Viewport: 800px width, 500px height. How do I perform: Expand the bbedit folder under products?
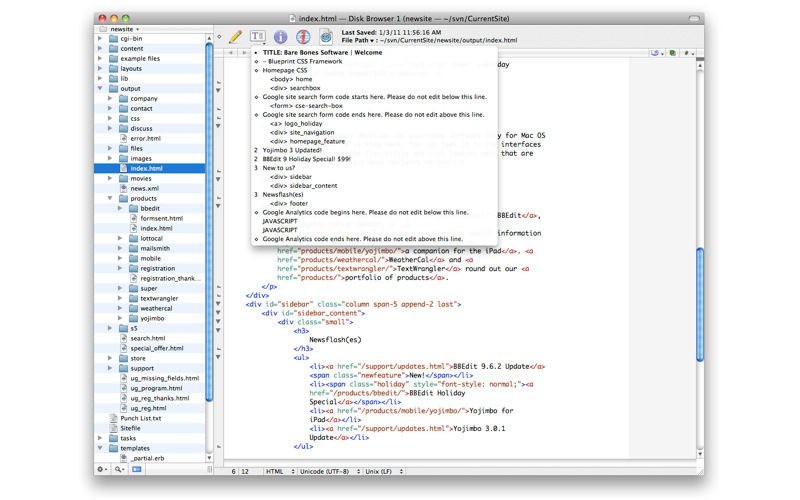120,208
